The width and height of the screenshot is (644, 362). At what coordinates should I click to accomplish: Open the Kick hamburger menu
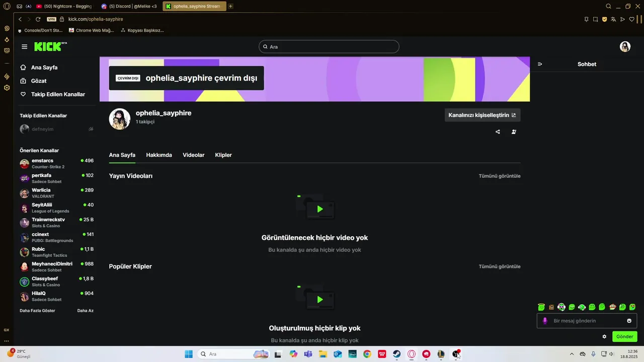coord(24,47)
